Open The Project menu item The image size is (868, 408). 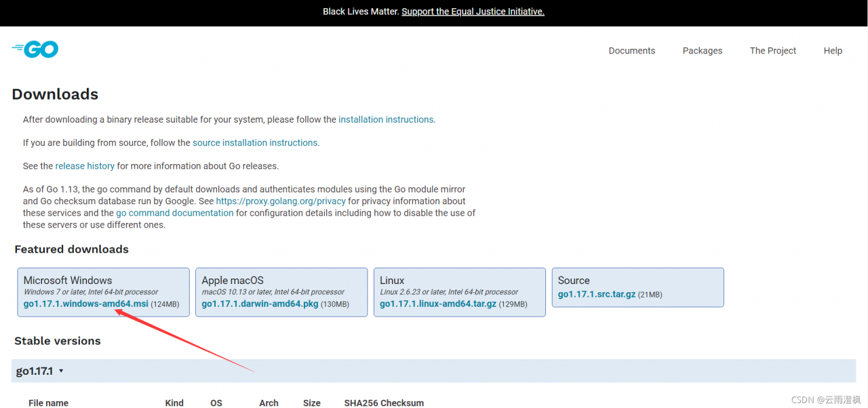773,51
